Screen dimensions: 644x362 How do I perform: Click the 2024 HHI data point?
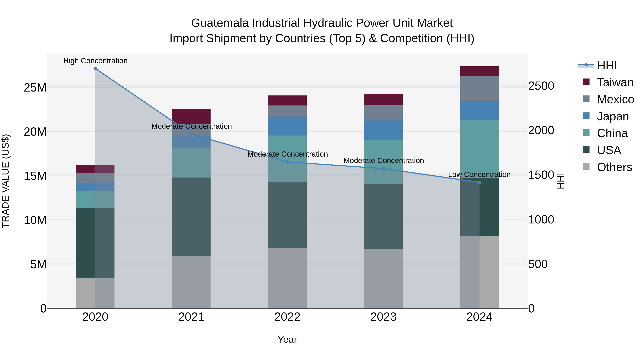coord(479,182)
